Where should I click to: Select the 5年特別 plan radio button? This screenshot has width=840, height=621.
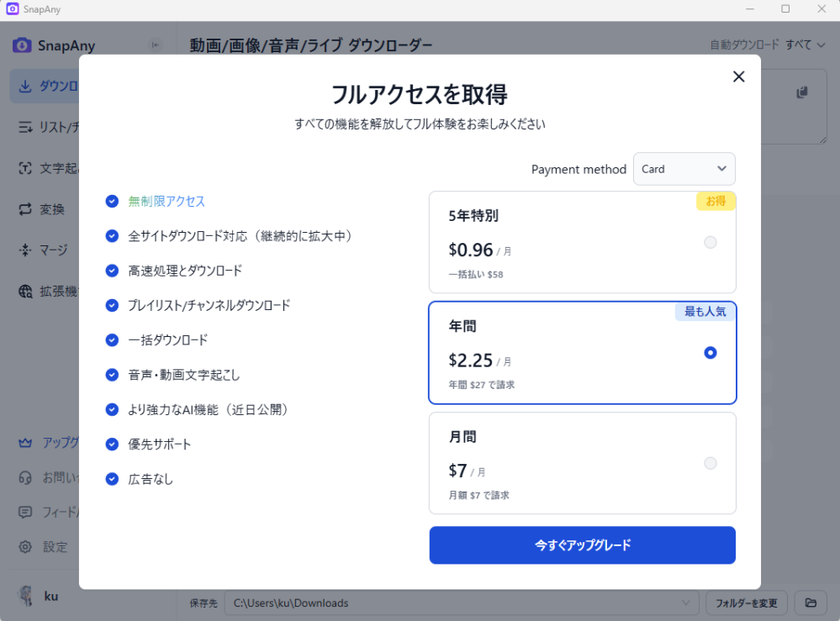pyautogui.click(x=711, y=242)
